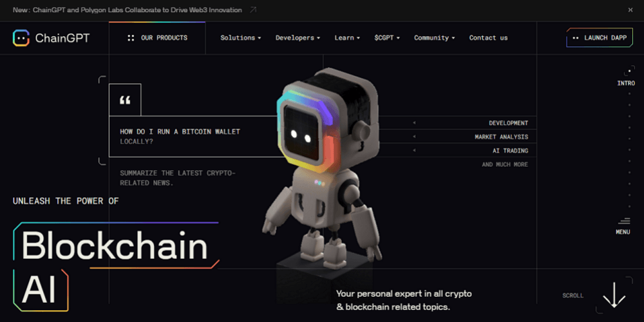Open the Community menu
644x322 pixels.
point(435,38)
